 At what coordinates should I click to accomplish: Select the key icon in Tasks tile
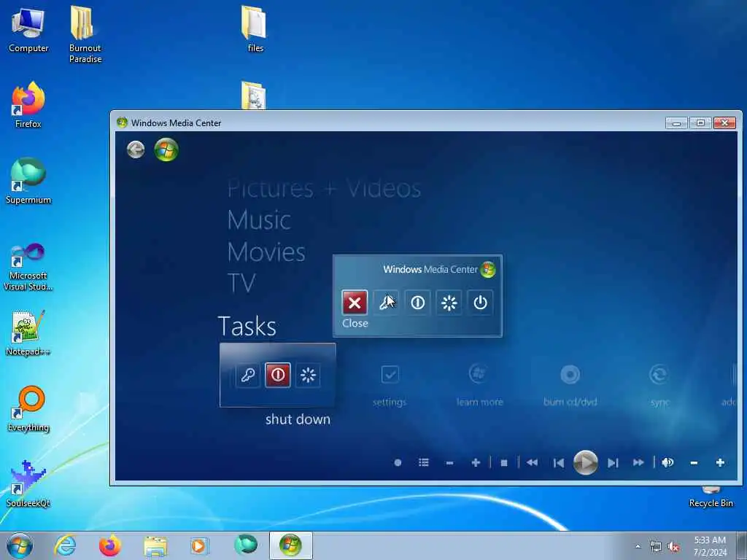pyautogui.click(x=248, y=376)
